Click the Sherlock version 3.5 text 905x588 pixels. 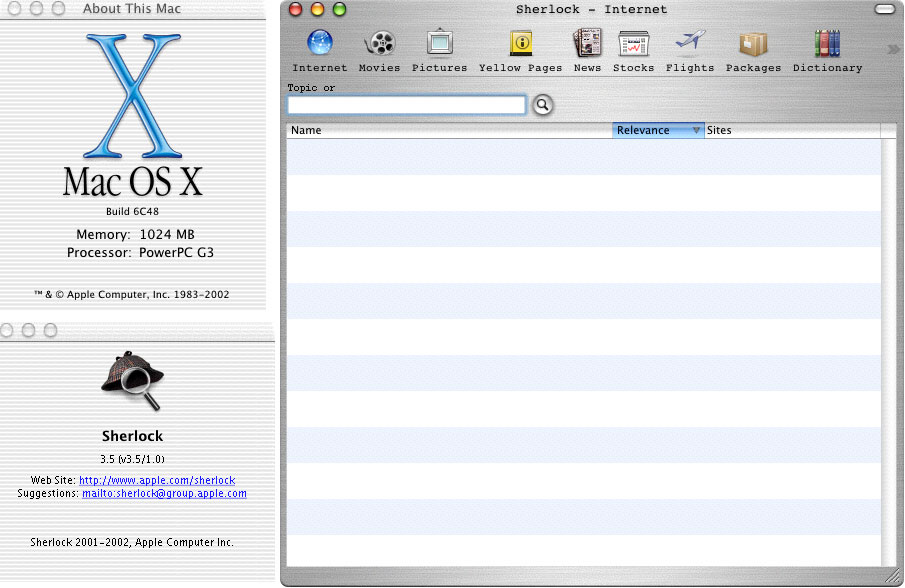coord(132,459)
